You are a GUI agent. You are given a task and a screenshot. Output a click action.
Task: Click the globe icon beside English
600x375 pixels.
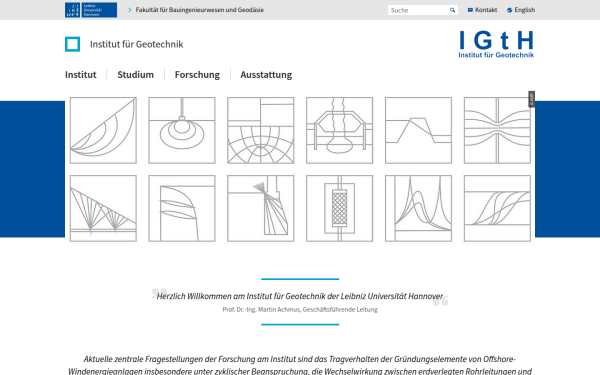coord(509,10)
